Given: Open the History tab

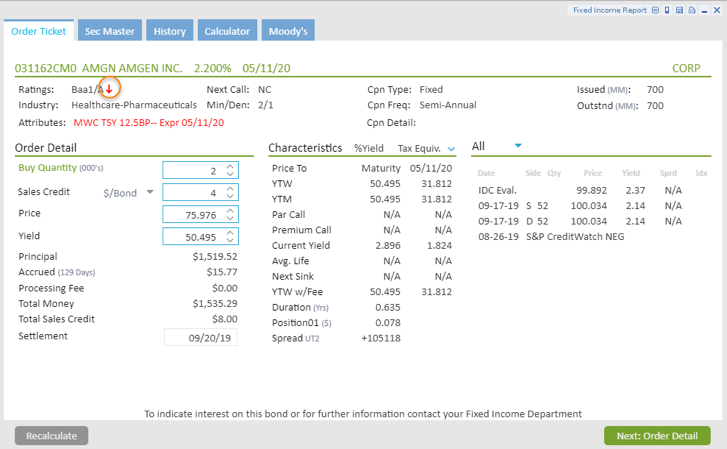Looking at the screenshot, I should coord(170,31).
